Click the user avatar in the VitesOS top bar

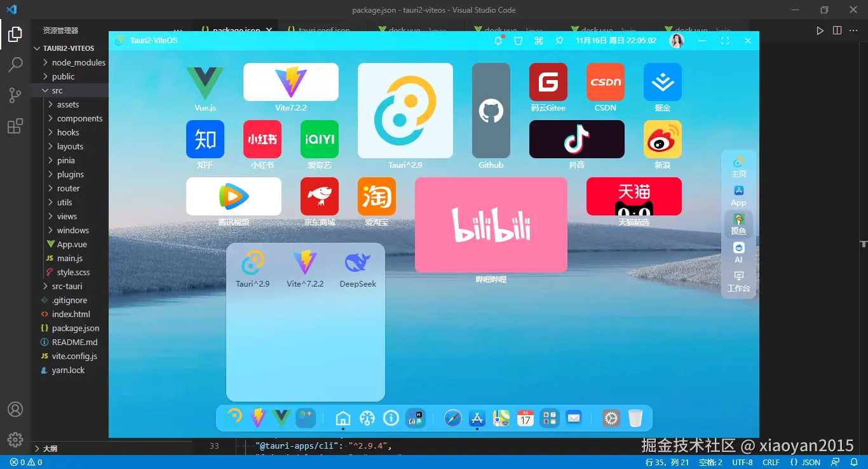pos(677,40)
